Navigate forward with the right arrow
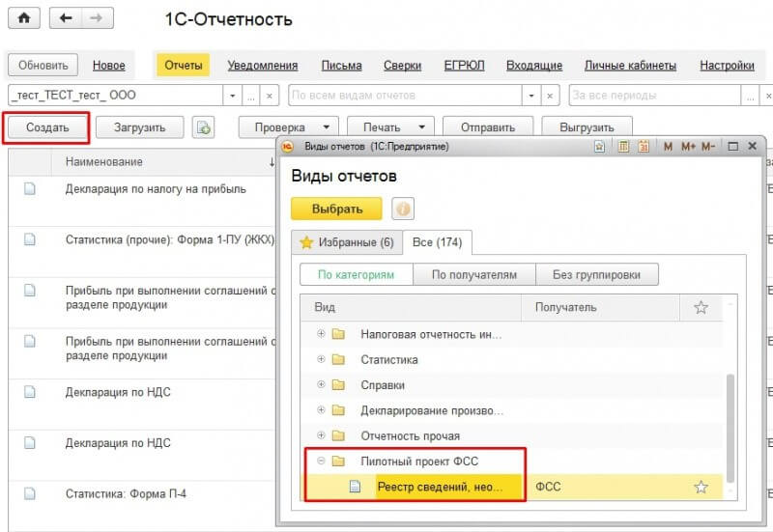This screenshot has height=532, width=773. [x=97, y=18]
